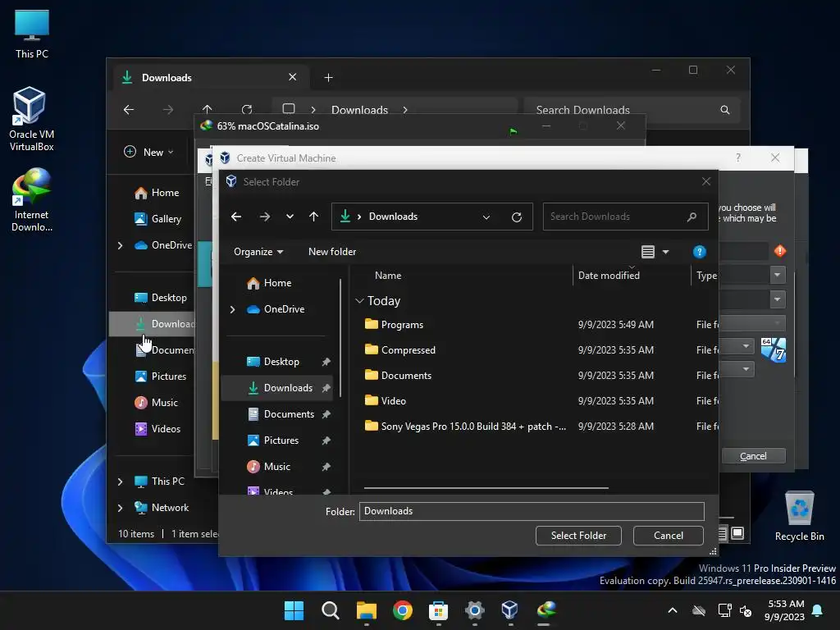Open VirtualBox from taskbar
840x630 pixels.
coord(510,610)
